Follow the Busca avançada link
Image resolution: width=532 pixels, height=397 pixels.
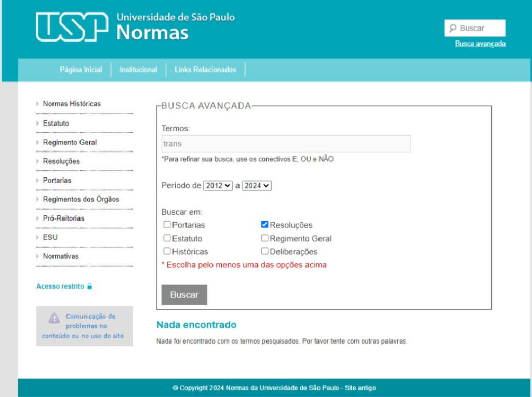pyautogui.click(x=480, y=44)
